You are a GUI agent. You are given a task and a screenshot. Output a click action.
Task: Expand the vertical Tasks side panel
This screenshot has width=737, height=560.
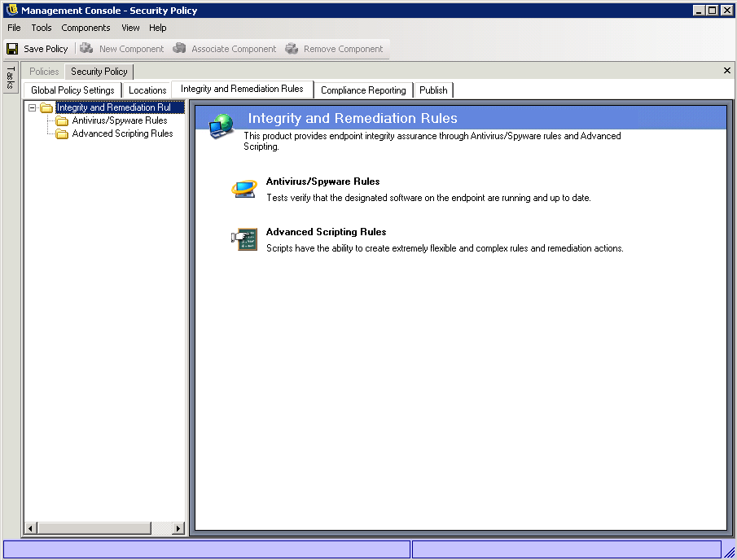pos(11,77)
